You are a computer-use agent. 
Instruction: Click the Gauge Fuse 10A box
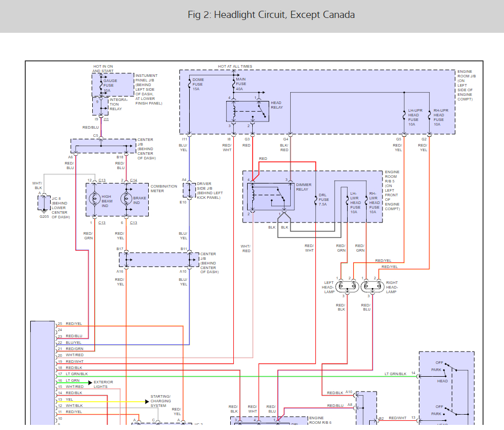[113, 85]
